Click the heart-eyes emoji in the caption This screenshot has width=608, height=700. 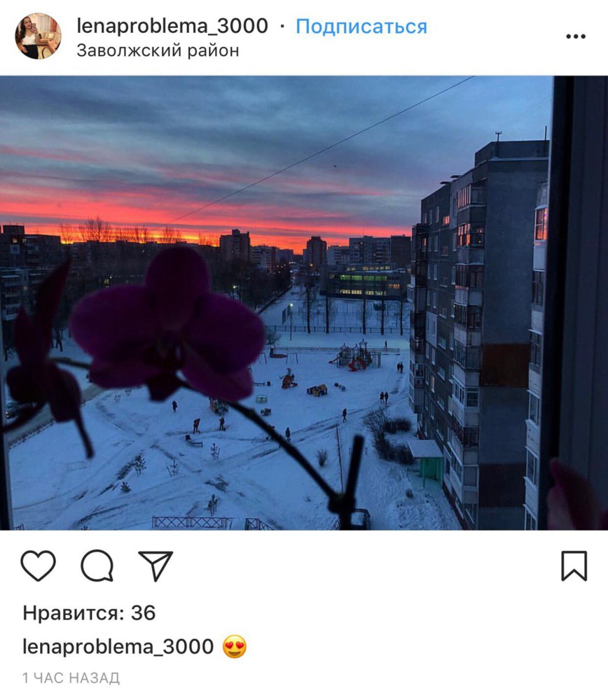click(235, 646)
